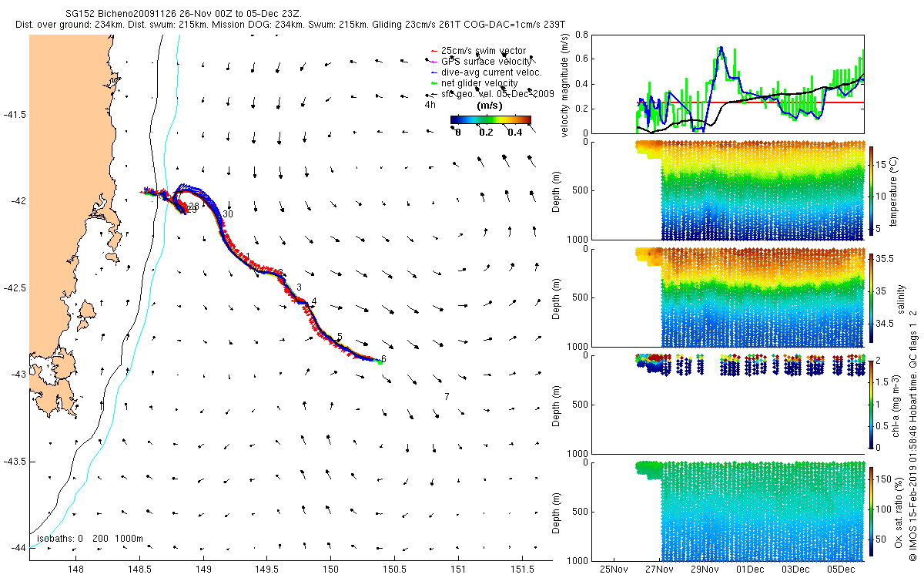Click the '151' longitude tick label
The image size is (924, 578).
pyautogui.click(x=458, y=570)
